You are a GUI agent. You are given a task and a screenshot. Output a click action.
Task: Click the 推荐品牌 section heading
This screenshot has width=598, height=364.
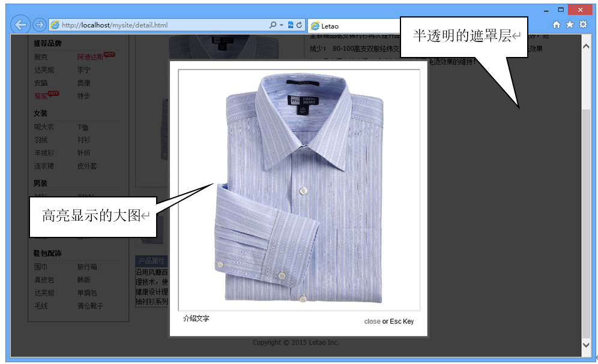pyautogui.click(x=47, y=43)
